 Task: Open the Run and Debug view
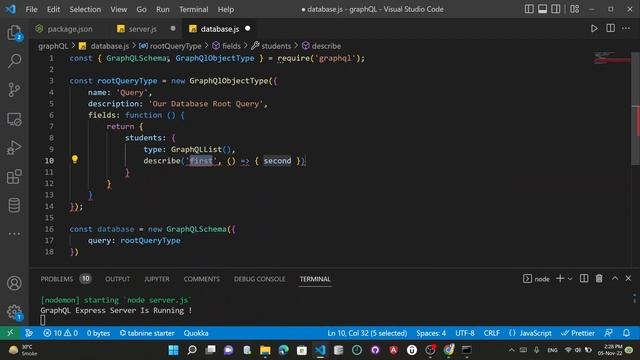tap(14, 148)
